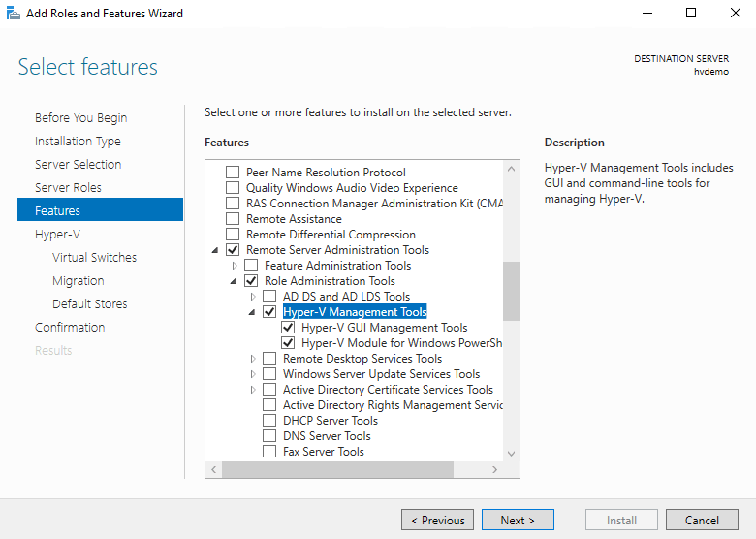The width and height of the screenshot is (756, 539).
Task: Select the Hyper-V GUI Management Tools row
Action: tap(384, 328)
